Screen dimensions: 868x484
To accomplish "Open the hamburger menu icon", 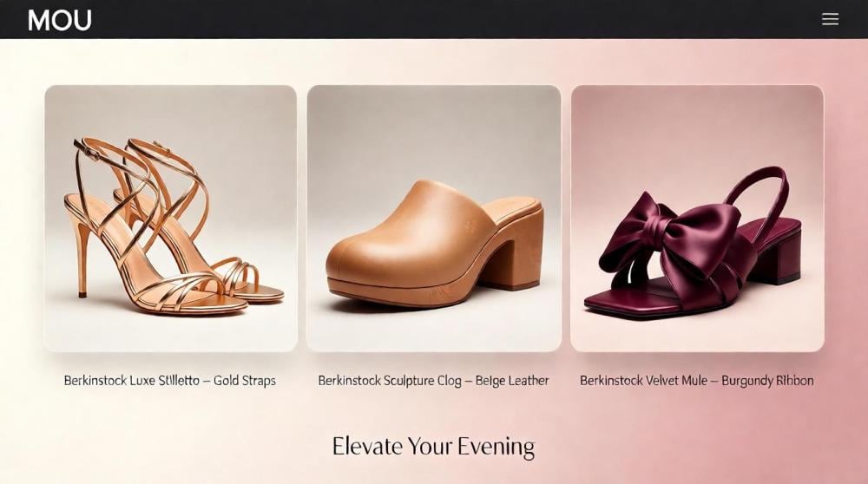I will [x=830, y=19].
